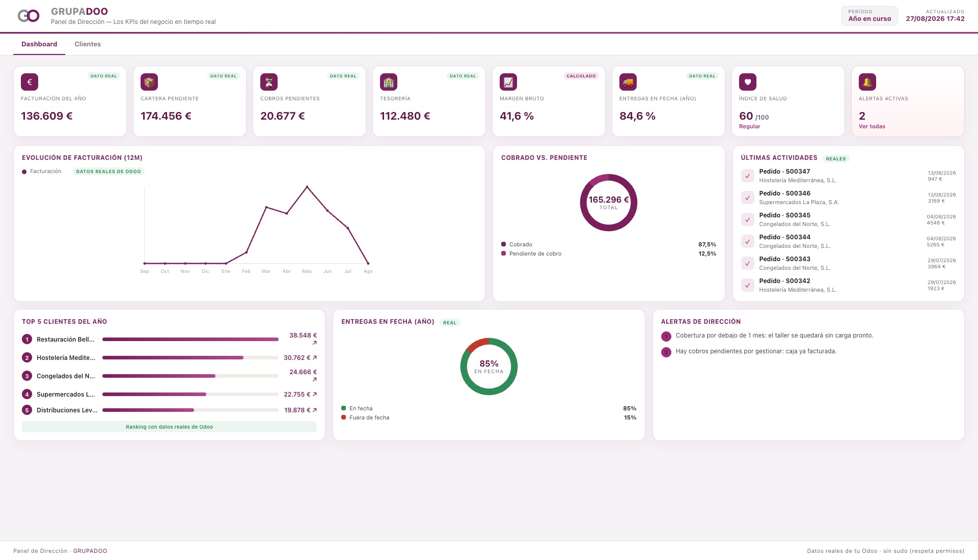
Task: Click the 27/08/2026 17:42 updated timestamp
Action: (935, 19)
